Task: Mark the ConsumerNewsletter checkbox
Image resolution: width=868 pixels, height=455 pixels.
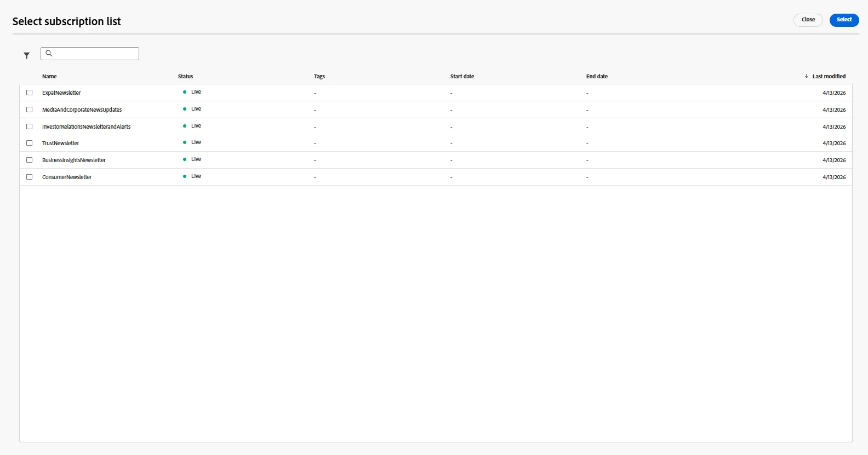Action: coord(30,177)
